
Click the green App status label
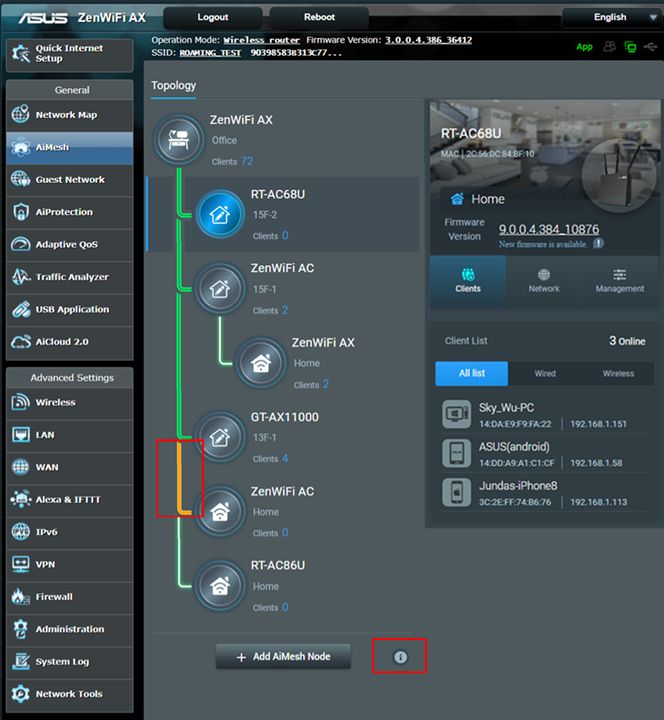click(x=584, y=47)
